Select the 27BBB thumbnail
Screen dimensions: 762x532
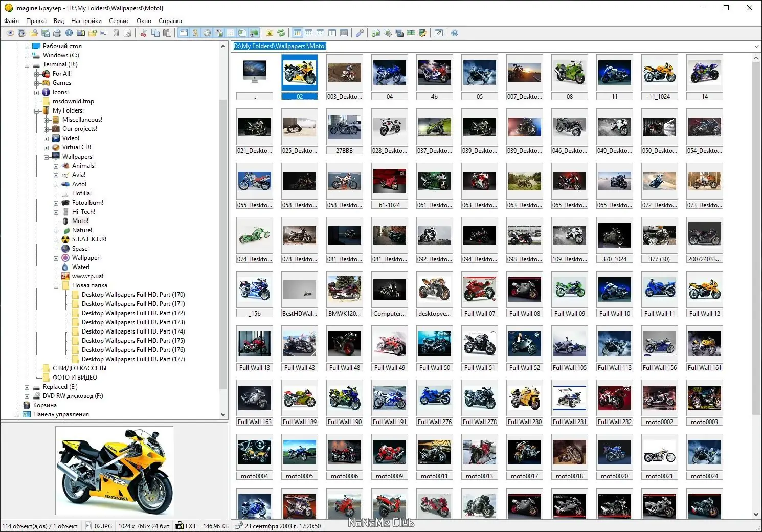point(344,131)
